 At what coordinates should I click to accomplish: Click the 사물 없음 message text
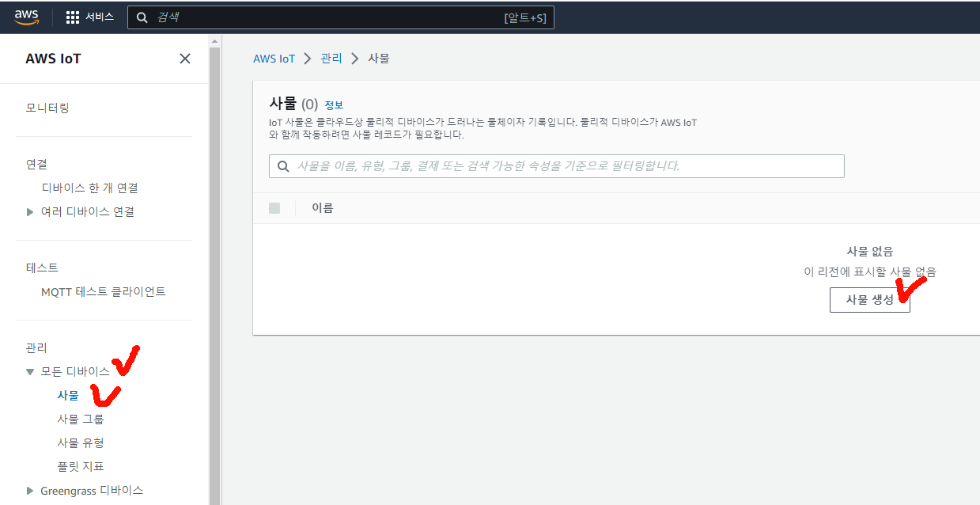point(870,251)
